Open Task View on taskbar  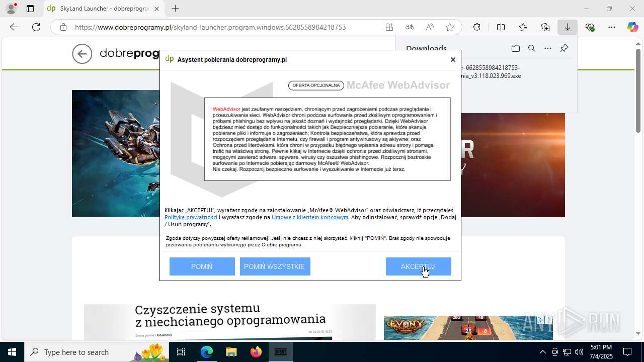click(181, 352)
